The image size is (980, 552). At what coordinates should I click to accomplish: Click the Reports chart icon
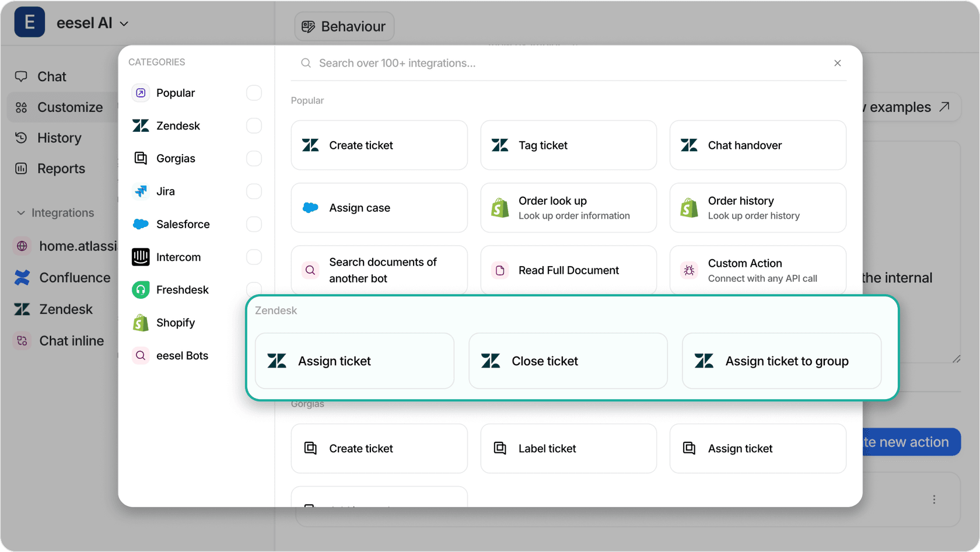click(21, 169)
